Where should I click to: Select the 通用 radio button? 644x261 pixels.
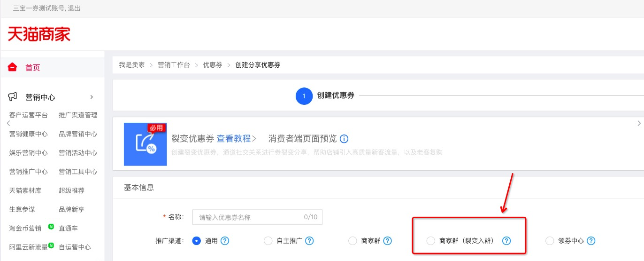[197, 241]
